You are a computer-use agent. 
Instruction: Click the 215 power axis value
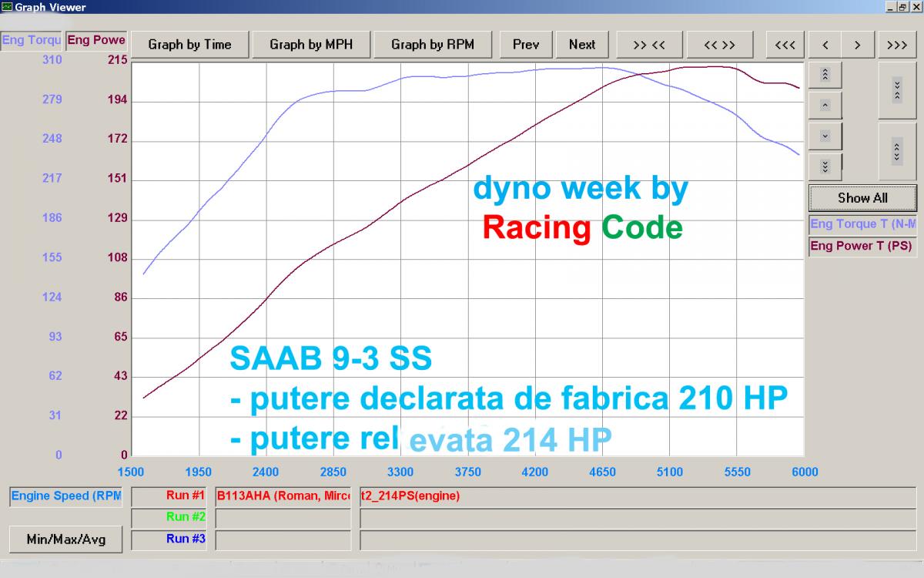point(117,60)
